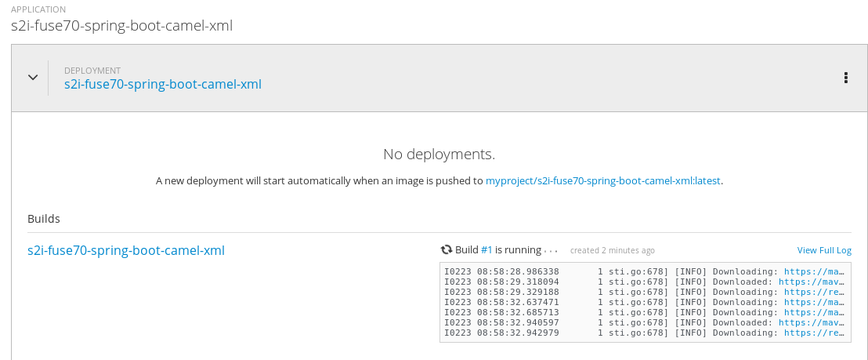This screenshot has width=868, height=360.
Task: Click the "No deployments." message
Action: [x=439, y=155]
